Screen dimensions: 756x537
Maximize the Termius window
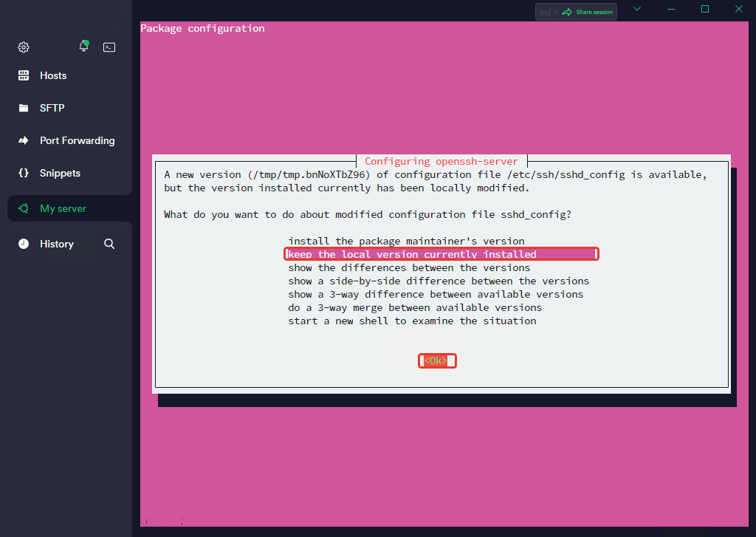(705, 9)
